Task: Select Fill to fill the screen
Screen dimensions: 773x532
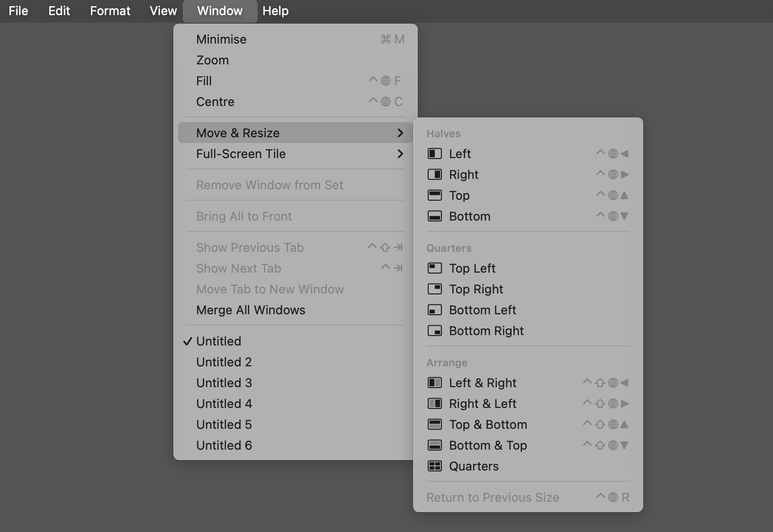Action: tap(296, 81)
